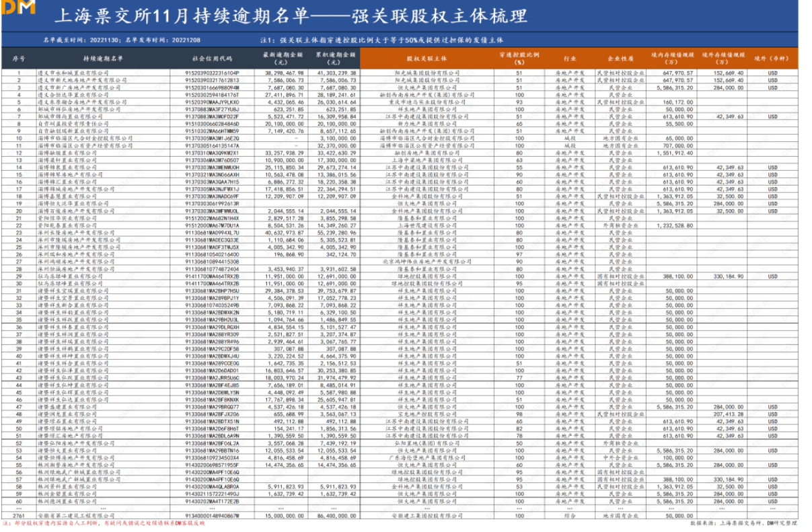Screen dimensions: 812x532
Task: Select the 持续逾期名单 column header
Action: [x=104, y=59]
